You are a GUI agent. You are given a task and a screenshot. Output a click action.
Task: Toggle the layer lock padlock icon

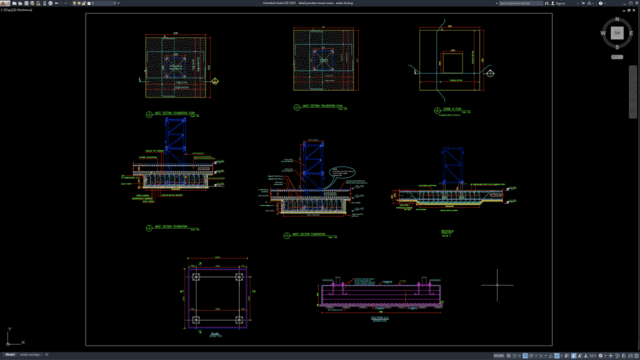(x=84, y=3)
